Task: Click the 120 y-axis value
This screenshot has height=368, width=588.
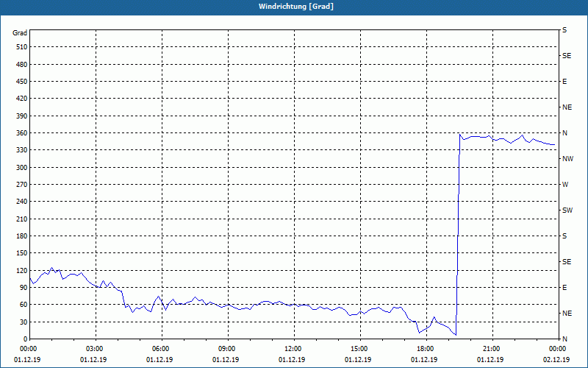Action: click(22, 270)
